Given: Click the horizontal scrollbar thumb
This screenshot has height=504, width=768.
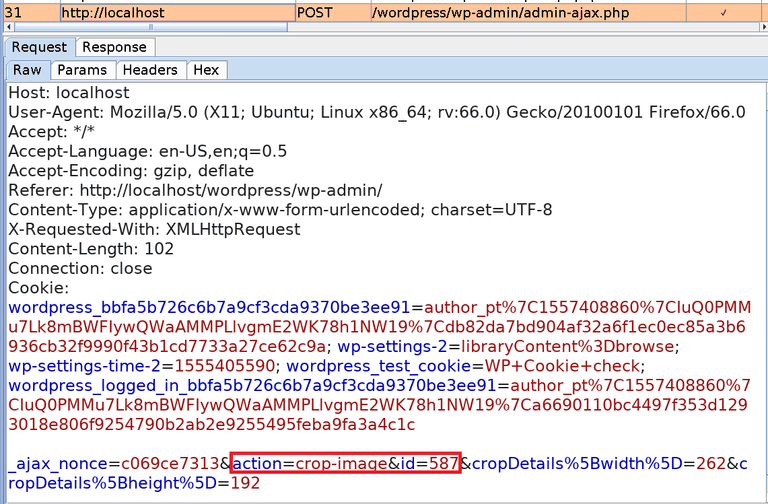Looking at the screenshot, I should [150, 27].
